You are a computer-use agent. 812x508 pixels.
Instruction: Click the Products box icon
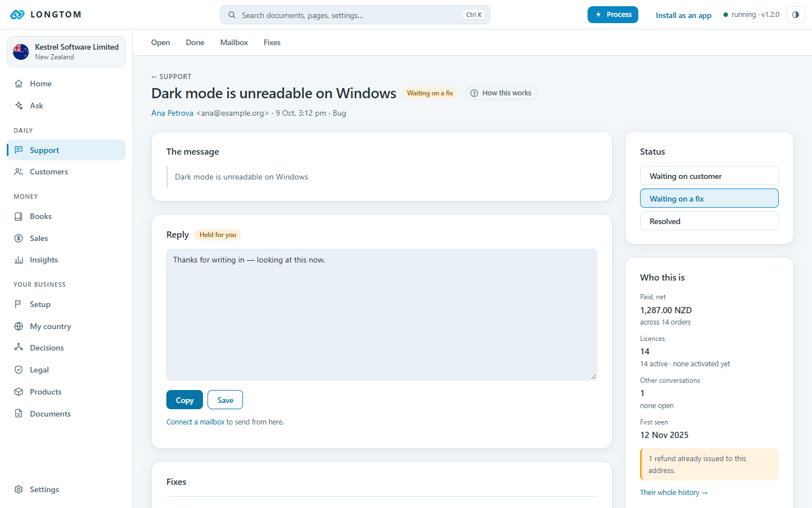(19, 392)
